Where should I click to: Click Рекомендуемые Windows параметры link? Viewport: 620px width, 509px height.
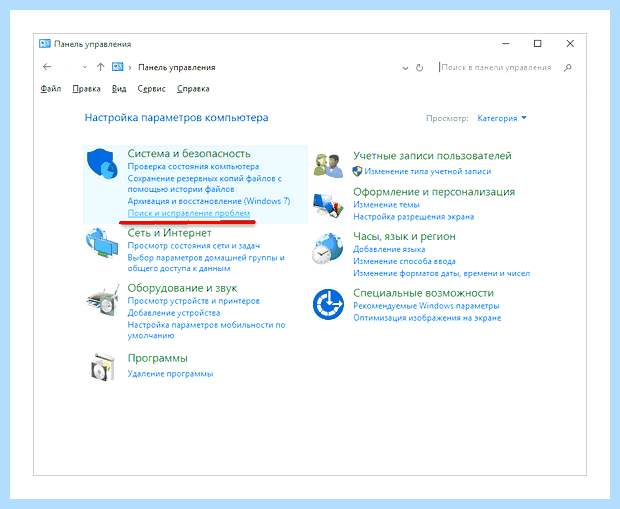click(x=426, y=306)
